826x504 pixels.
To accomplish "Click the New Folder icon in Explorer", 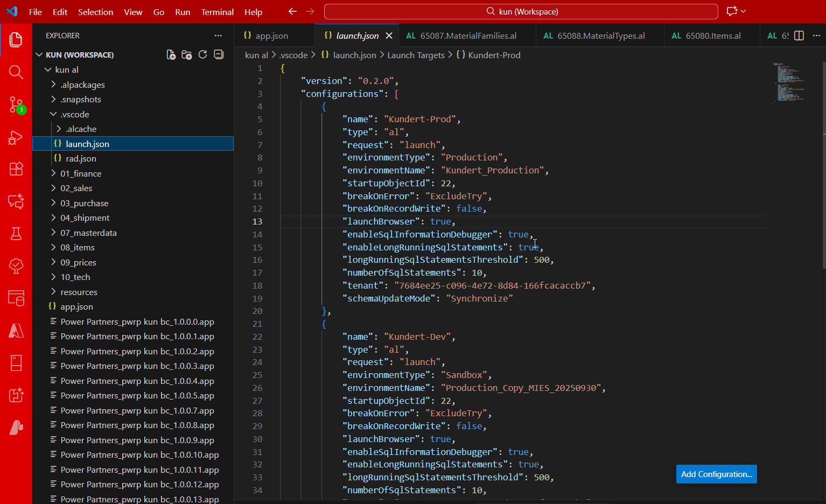I will [x=187, y=54].
